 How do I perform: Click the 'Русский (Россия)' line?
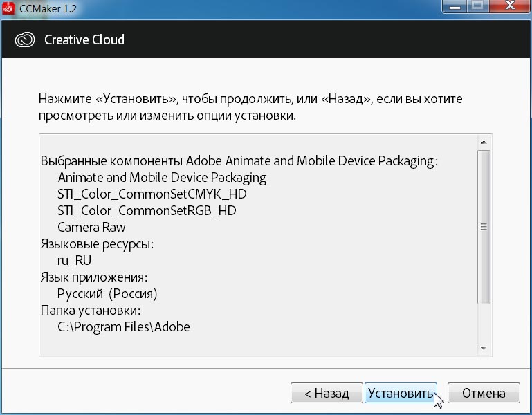[x=107, y=293]
